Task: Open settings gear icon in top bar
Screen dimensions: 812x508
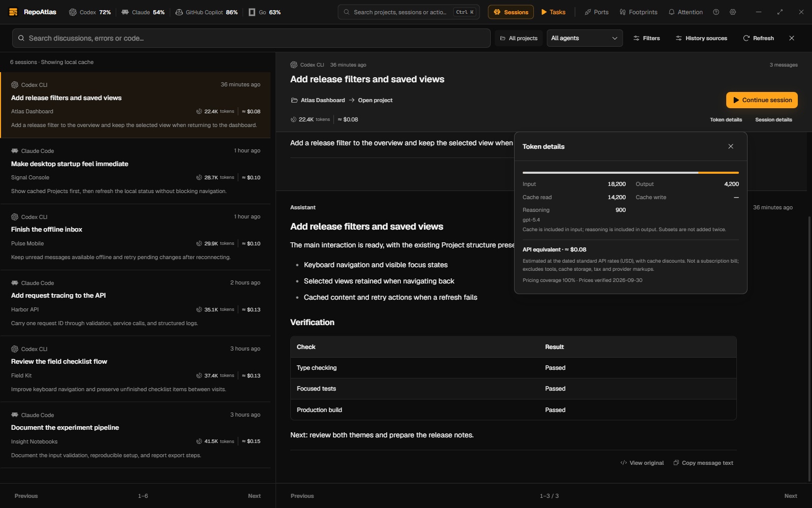Action: tap(733, 12)
